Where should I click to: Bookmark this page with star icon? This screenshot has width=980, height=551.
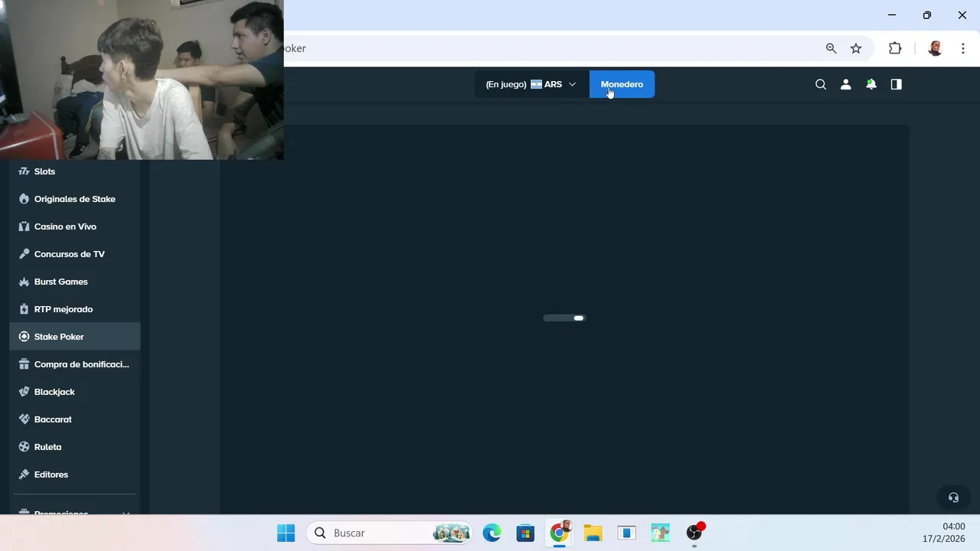856,48
